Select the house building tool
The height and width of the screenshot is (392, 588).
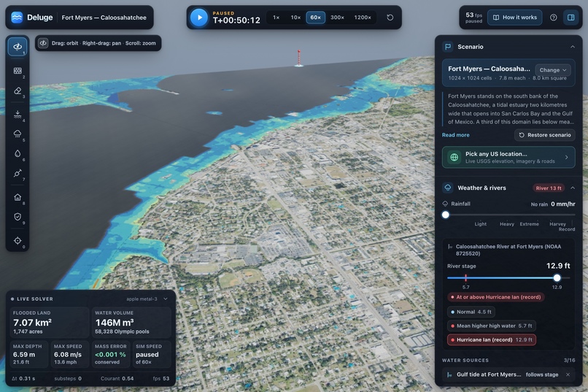click(x=18, y=197)
